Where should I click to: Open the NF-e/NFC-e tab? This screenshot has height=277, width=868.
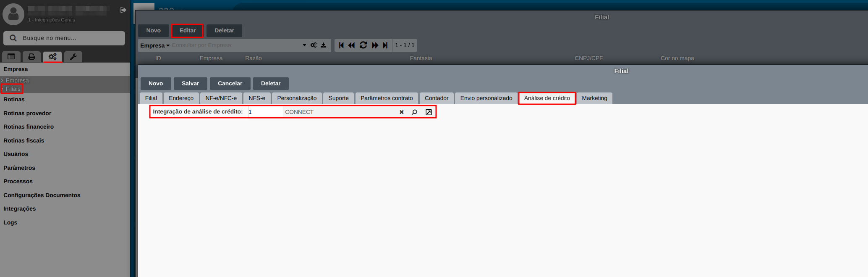point(221,98)
